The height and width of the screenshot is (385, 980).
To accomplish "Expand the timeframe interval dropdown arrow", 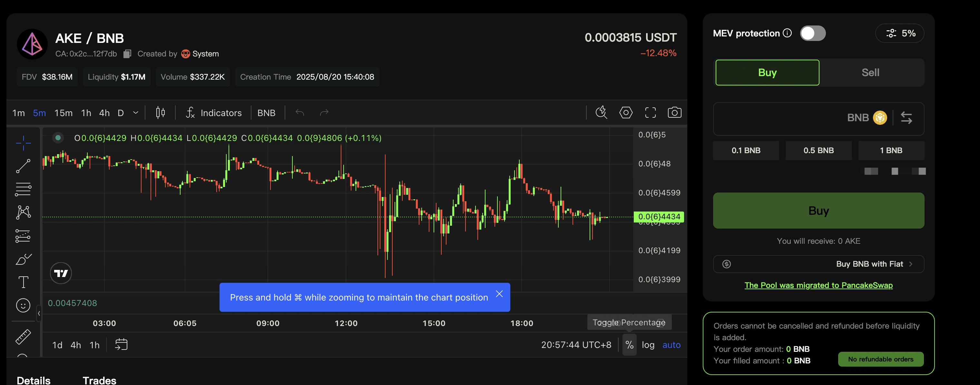I will [x=135, y=113].
